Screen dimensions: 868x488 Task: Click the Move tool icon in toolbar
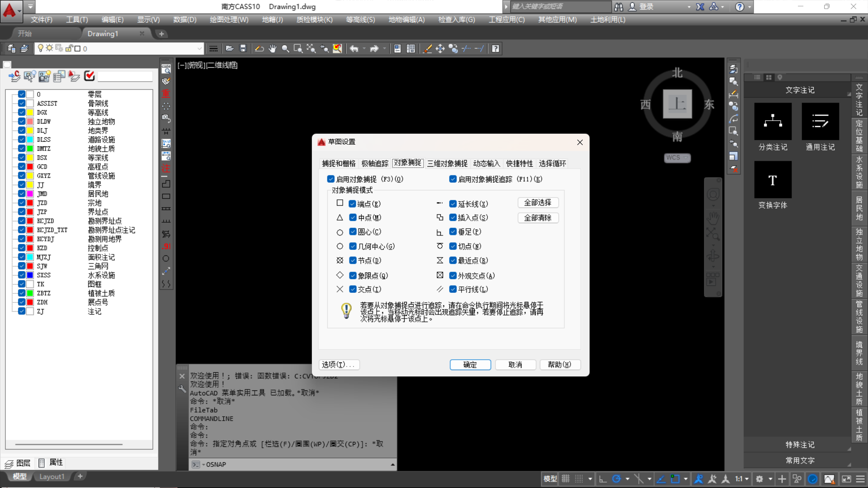[x=440, y=49]
